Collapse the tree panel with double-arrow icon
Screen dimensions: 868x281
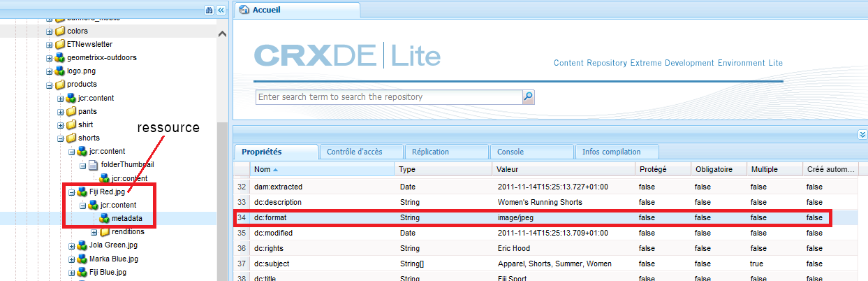(221, 10)
